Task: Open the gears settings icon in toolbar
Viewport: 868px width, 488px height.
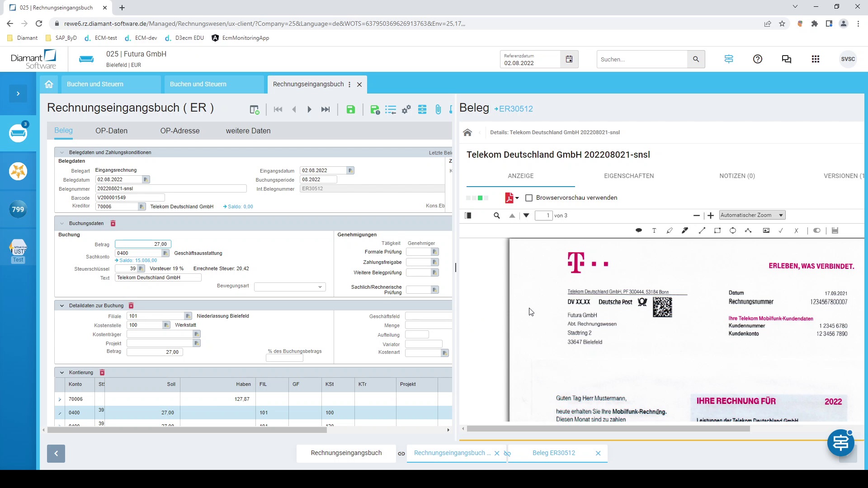Action: click(406, 110)
